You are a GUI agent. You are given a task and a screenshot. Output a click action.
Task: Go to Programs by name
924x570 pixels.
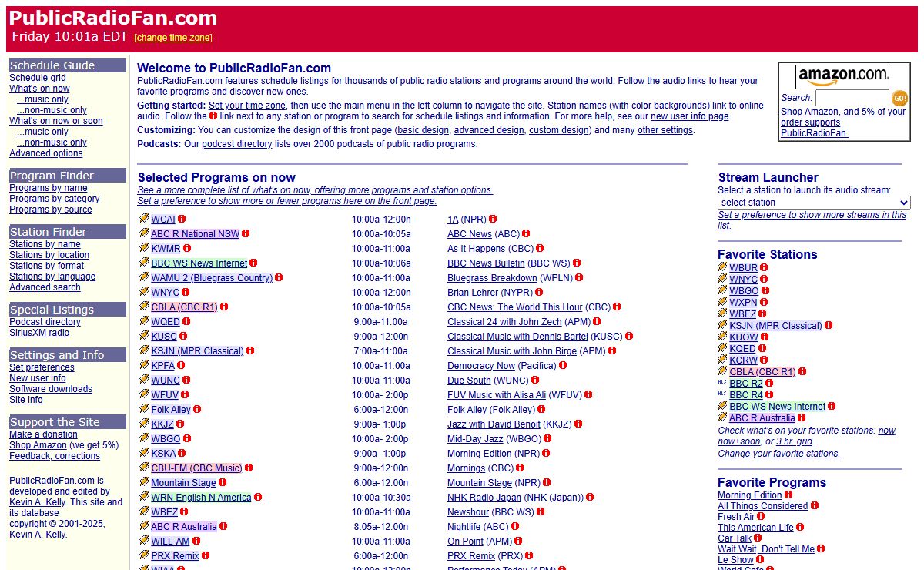[x=49, y=188]
